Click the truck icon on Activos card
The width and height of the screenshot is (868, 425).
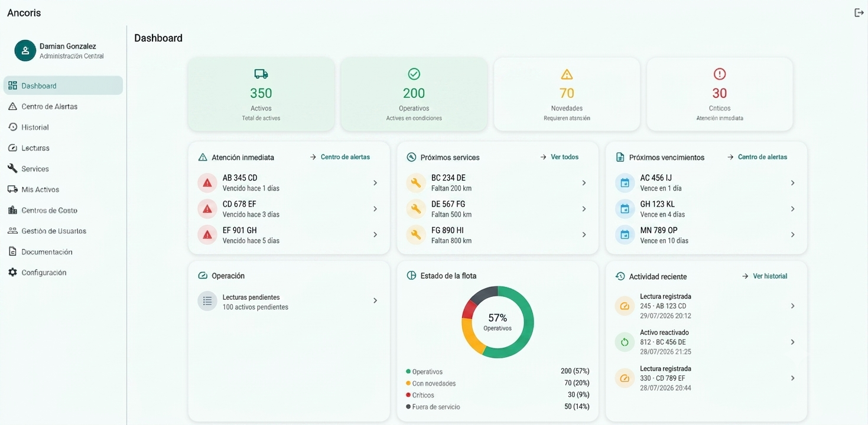coord(261,74)
